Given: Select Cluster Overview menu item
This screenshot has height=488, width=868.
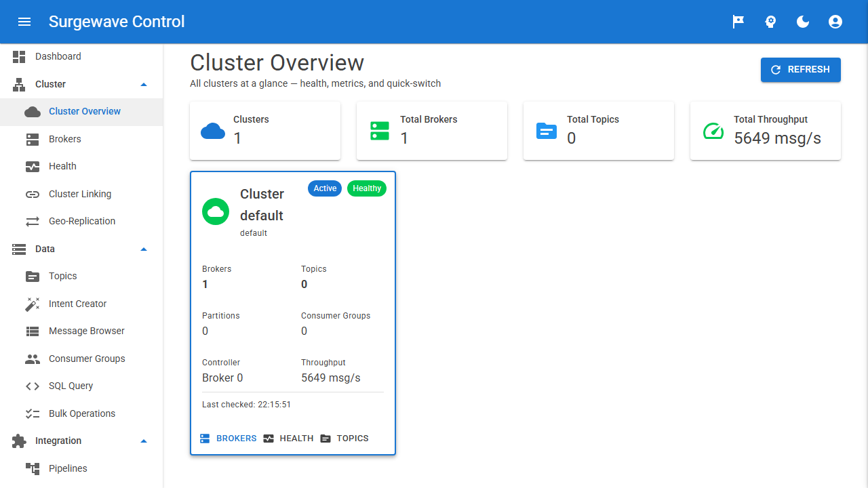Looking at the screenshot, I should pos(81,112).
